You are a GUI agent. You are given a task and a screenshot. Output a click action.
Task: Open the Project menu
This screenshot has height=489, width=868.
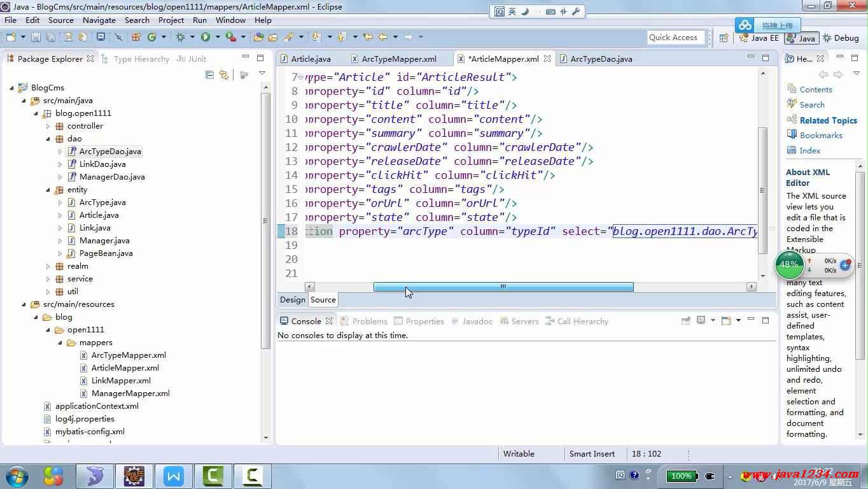click(x=171, y=20)
